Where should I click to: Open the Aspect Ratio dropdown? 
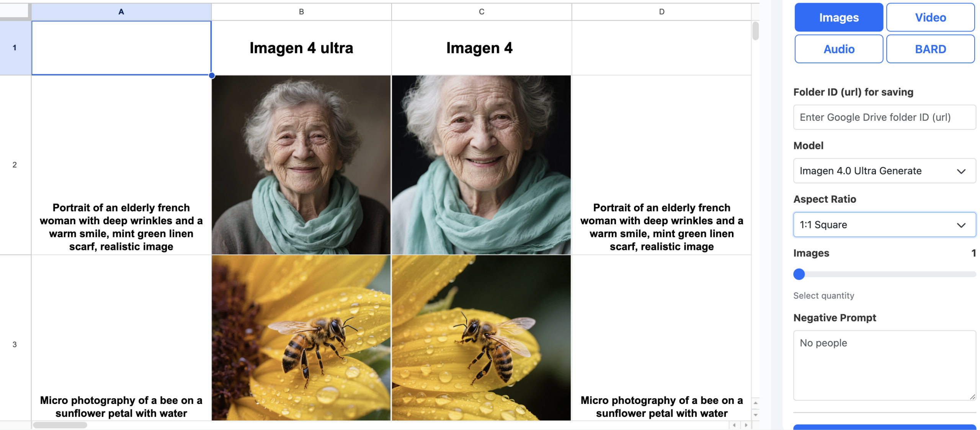pos(884,225)
